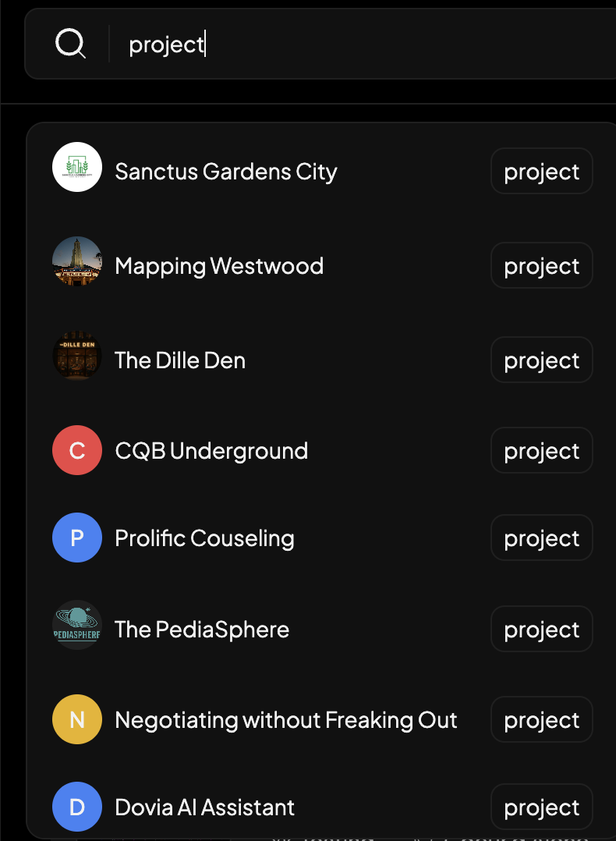The width and height of the screenshot is (616, 841).
Task: Click the project tag beside Mapping Westwood
Action: pos(541,266)
